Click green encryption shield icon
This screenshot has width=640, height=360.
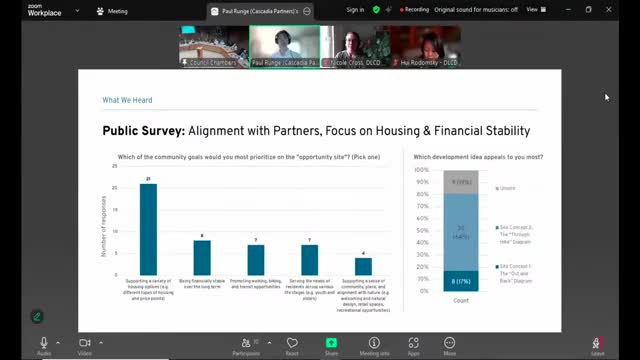click(376, 10)
